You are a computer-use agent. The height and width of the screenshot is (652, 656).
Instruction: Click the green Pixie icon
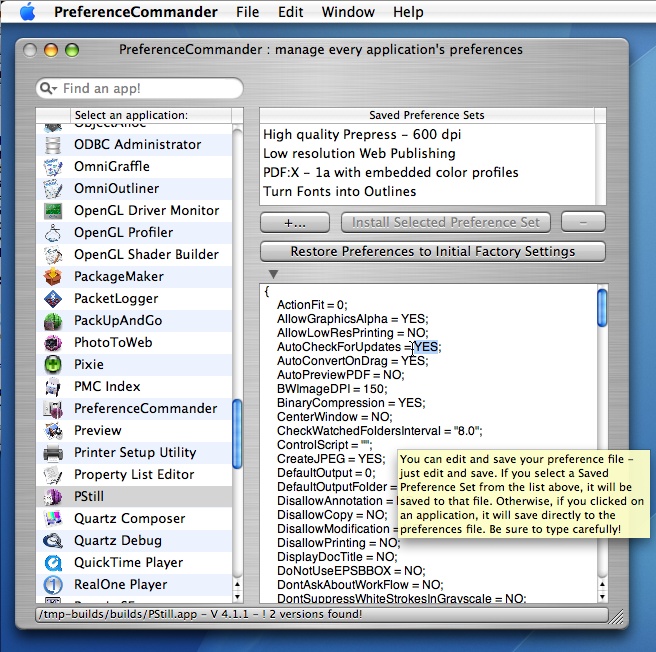pos(53,365)
